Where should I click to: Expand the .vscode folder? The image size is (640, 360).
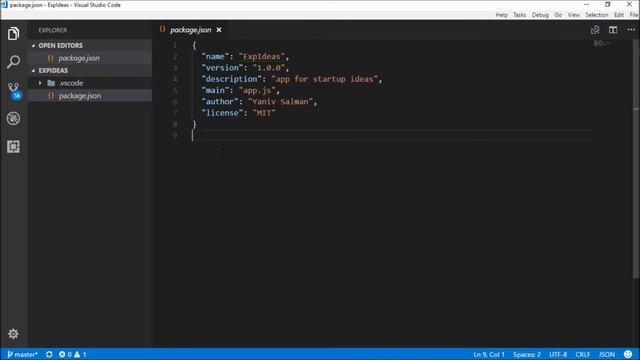click(x=40, y=83)
